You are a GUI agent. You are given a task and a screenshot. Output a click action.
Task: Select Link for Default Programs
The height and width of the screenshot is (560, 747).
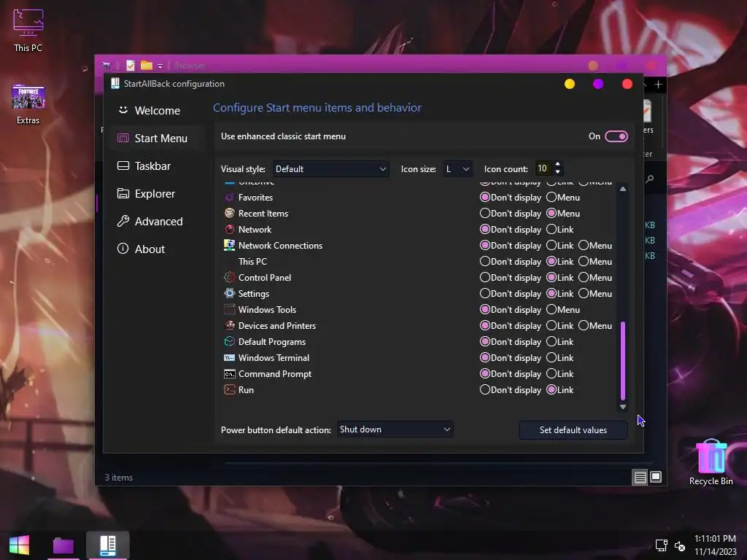coord(551,342)
